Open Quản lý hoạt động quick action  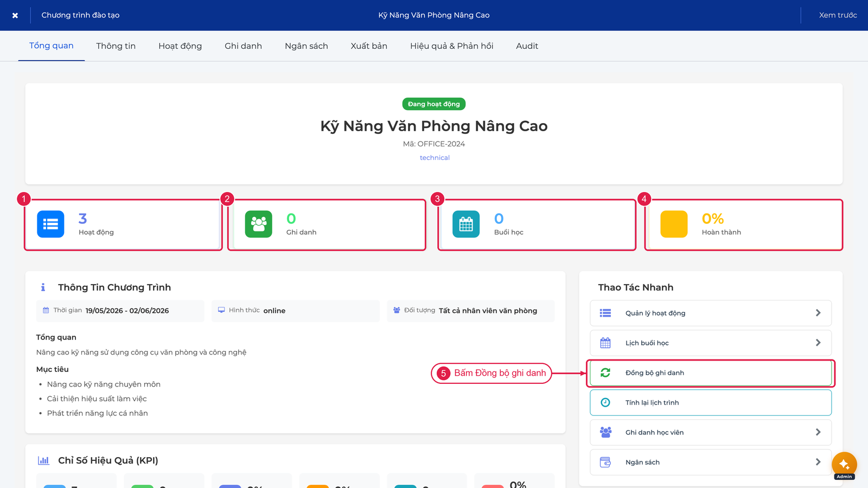pyautogui.click(x=711, y=313)
